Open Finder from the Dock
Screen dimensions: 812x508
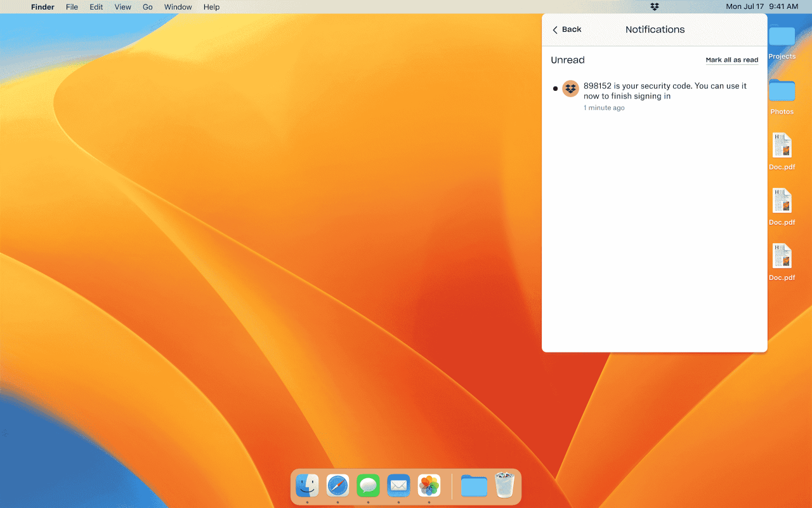[307, 486]
